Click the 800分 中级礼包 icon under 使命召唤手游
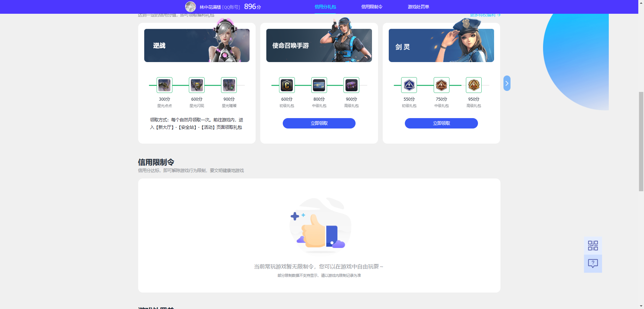 (x=319, y=85)
